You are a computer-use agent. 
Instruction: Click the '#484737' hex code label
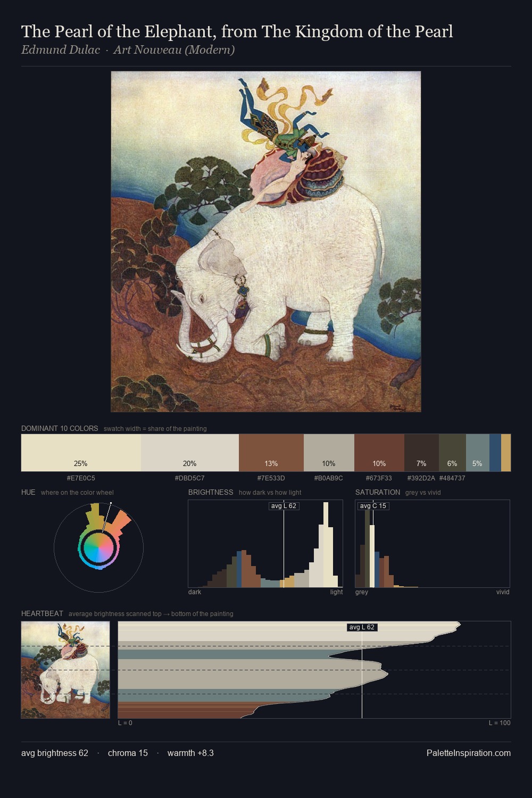452,478
